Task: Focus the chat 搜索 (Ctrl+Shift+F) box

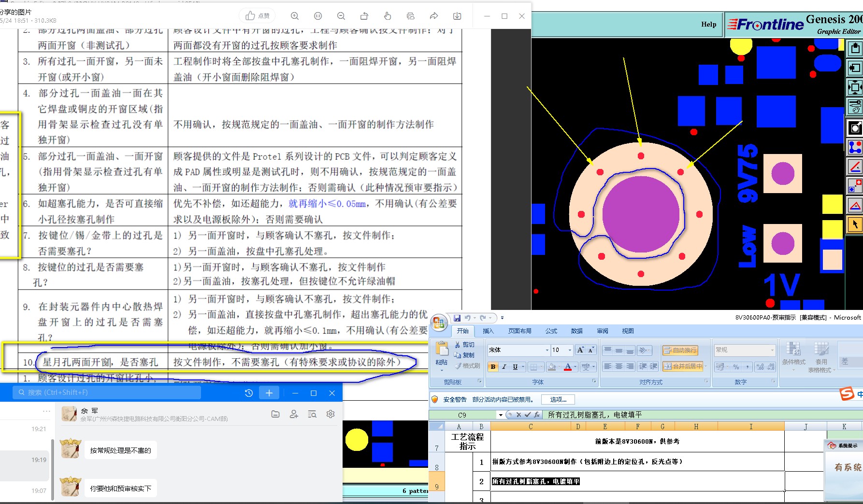Action: click(107, 392)
